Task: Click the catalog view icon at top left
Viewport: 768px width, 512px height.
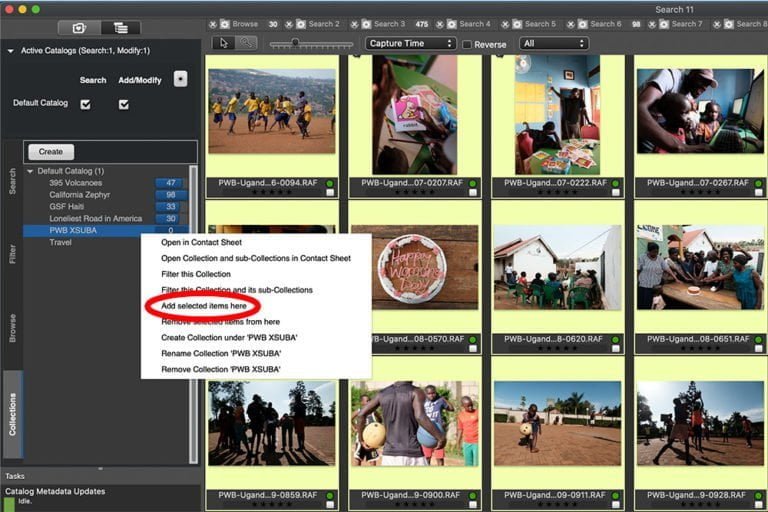Action: click(79, 28)
